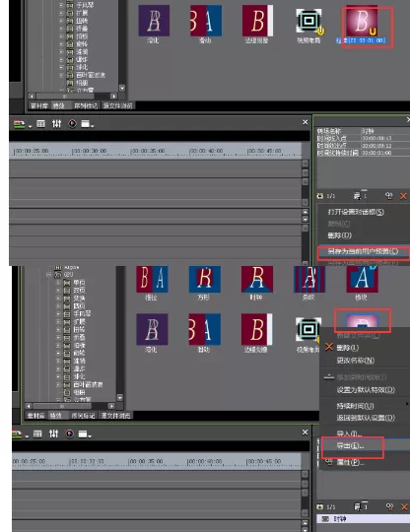
Task: Choose 删除(L) in the preset context menu
Action: pos(348,348)
